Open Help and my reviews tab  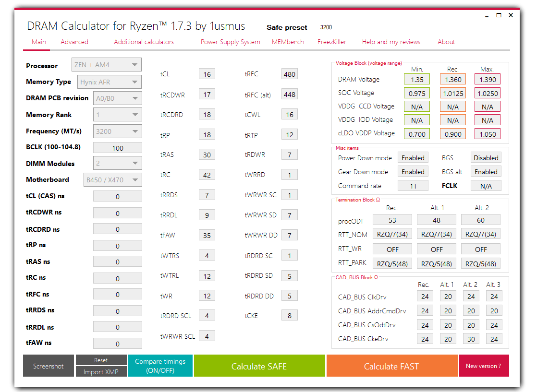(391, 42)
